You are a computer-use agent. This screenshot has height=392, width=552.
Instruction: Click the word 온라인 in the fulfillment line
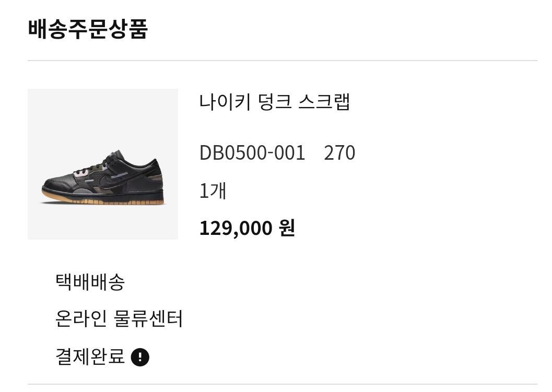click(81, 318)
